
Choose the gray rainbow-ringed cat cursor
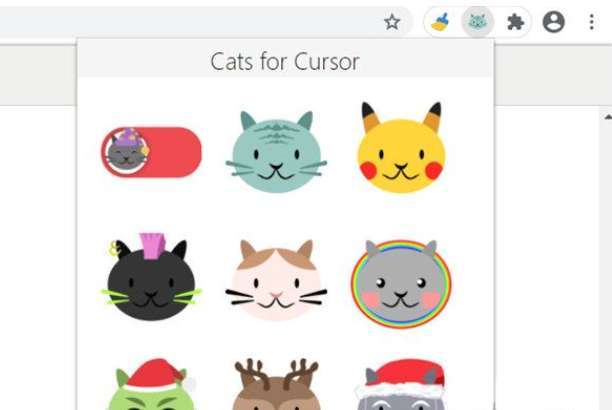pos(401,284)
